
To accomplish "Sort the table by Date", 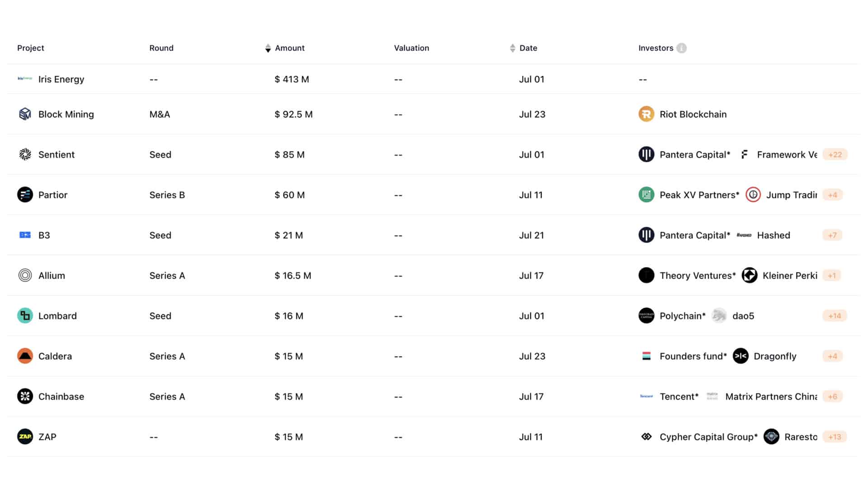I will (512, 48).
